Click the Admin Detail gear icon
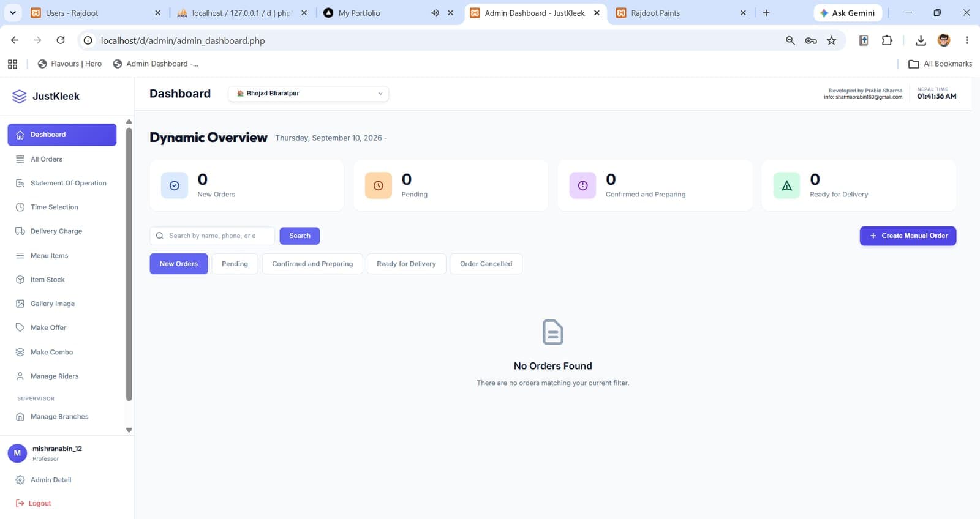 [20, 480]
